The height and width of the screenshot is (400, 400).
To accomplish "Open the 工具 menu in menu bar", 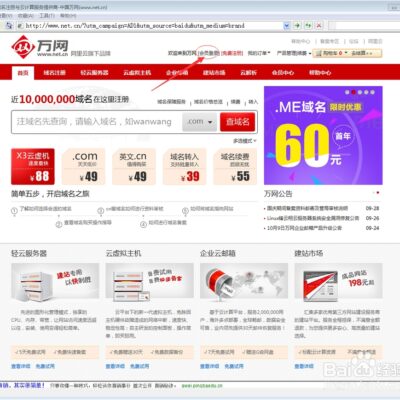I will 47,16.
